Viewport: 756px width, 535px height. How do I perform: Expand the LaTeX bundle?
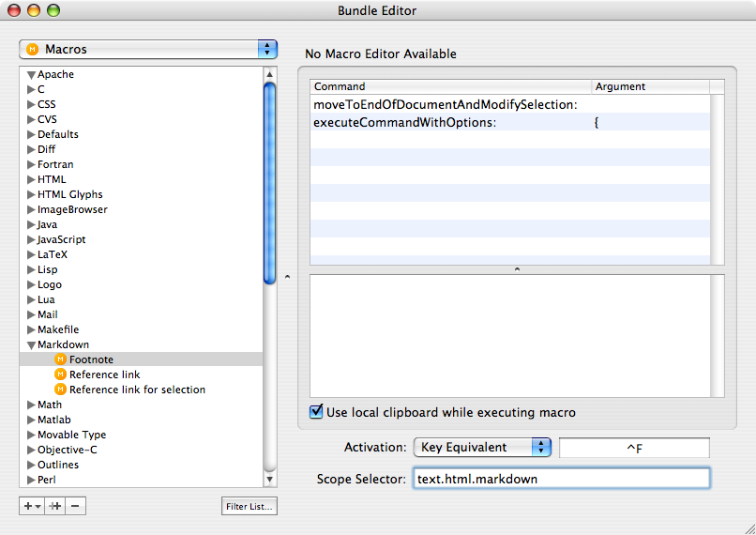tap(31, 254)
